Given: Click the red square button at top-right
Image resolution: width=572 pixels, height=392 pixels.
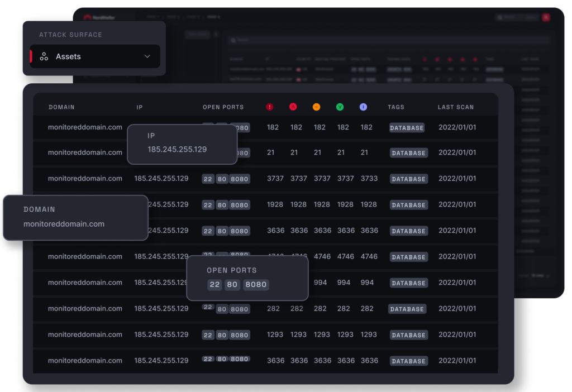Looking at the screenshot, I should click(546, 17).
